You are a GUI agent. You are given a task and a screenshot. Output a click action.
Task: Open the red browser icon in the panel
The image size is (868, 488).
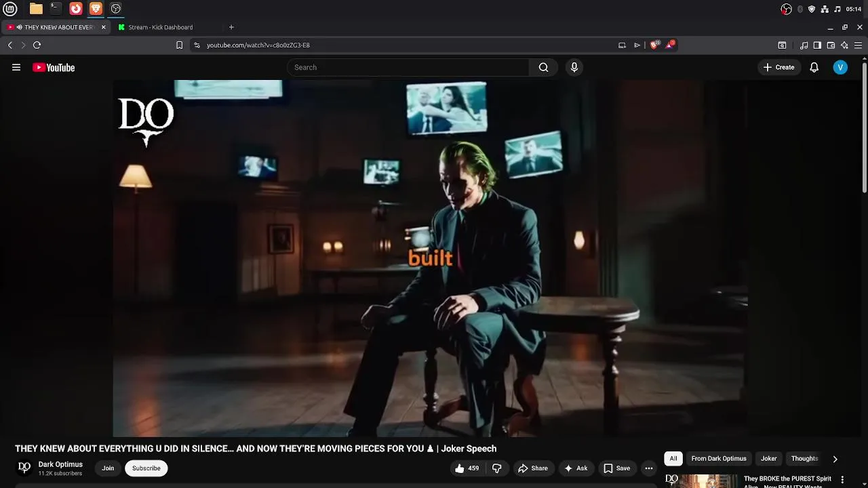point(76,9)
